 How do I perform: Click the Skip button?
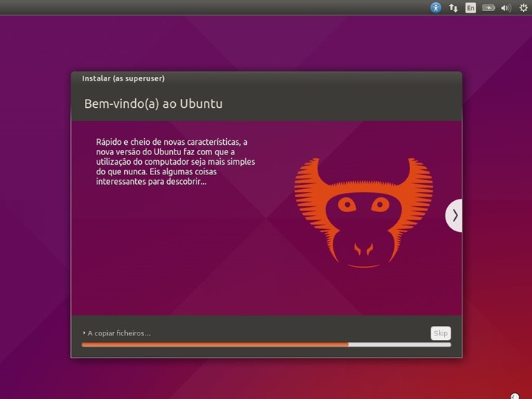pos(440,333)
